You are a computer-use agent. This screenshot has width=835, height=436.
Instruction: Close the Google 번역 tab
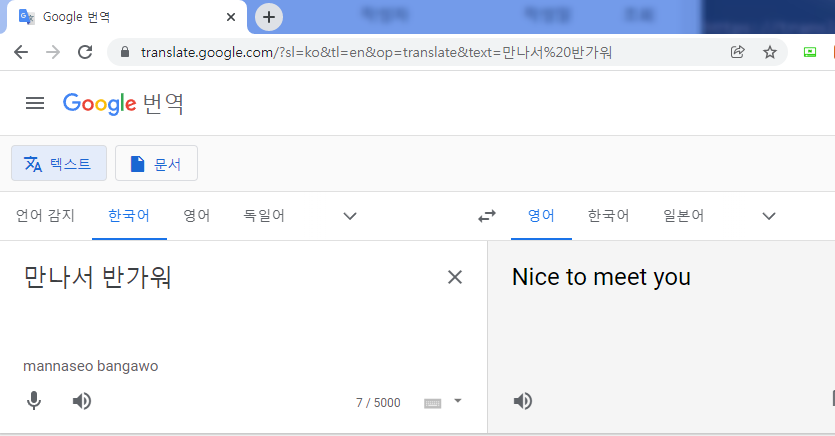click(231, 17)
